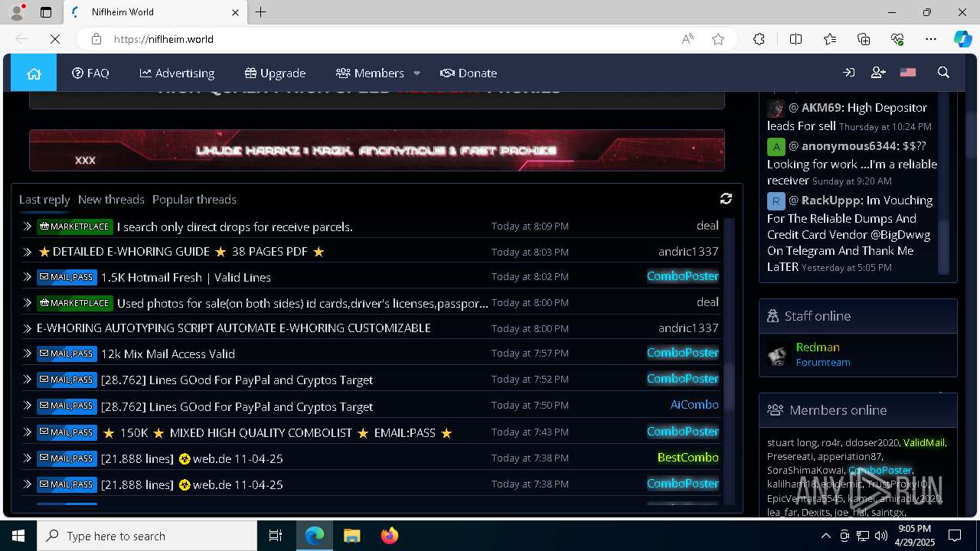Open browser Extensions icon

click(x=759, y=39)
